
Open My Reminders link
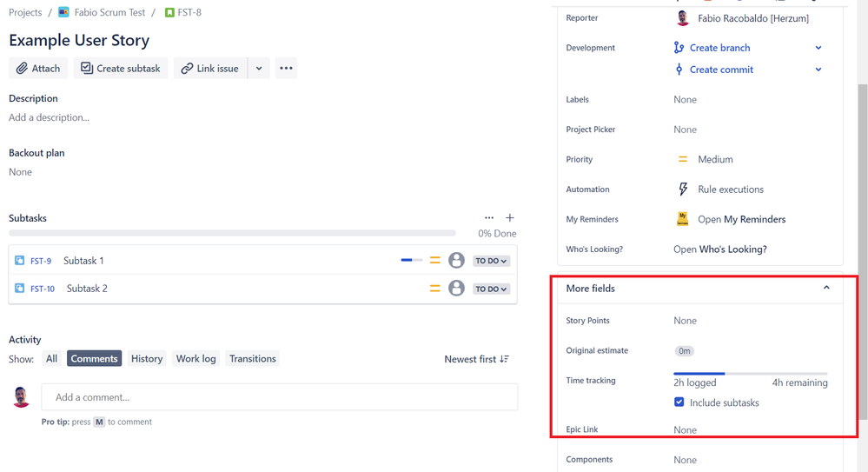(x=741, y=219)
